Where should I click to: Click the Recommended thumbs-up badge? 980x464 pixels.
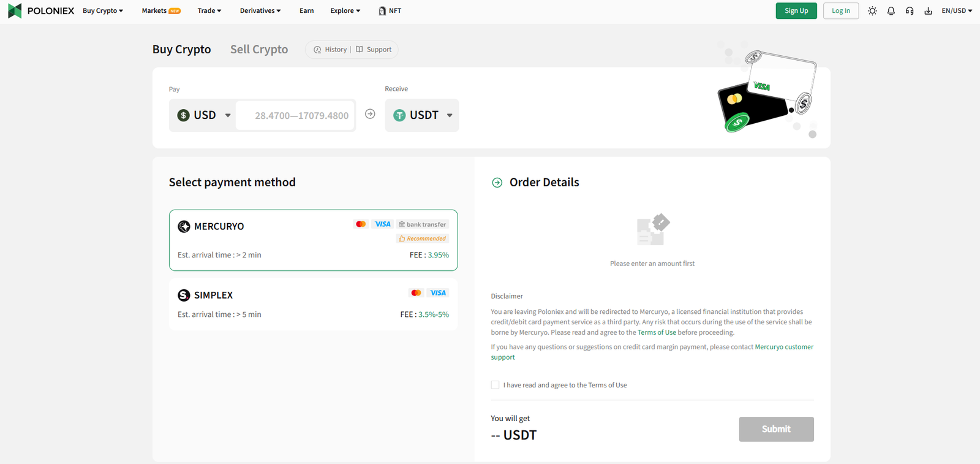[423, 238]
